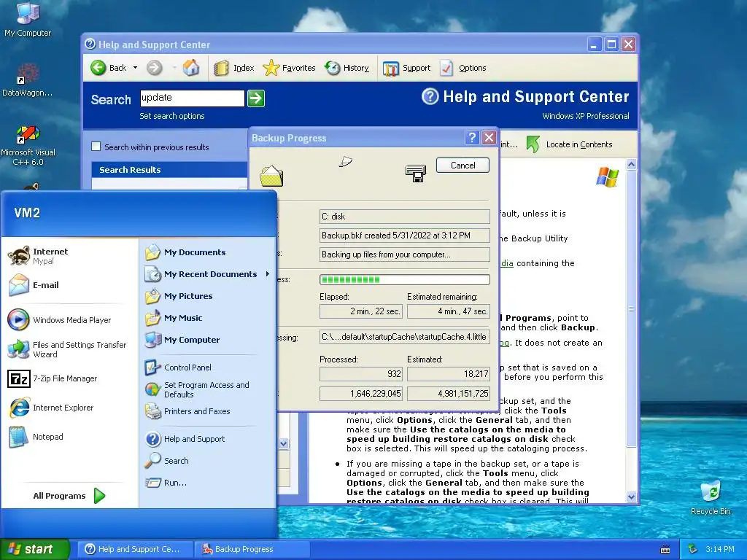
Task: Click Help article scrollbar down arrow
Action: [x=631, y=497]
